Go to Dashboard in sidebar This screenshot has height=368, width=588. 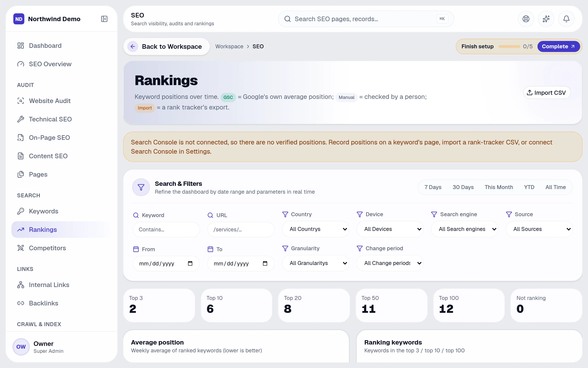tap(62, 46)
